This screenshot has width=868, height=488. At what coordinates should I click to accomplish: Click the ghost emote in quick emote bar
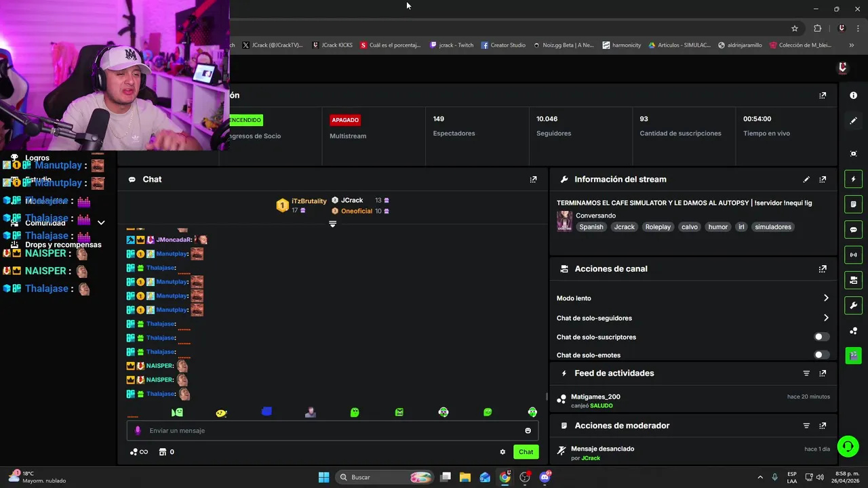pos(355,412)
